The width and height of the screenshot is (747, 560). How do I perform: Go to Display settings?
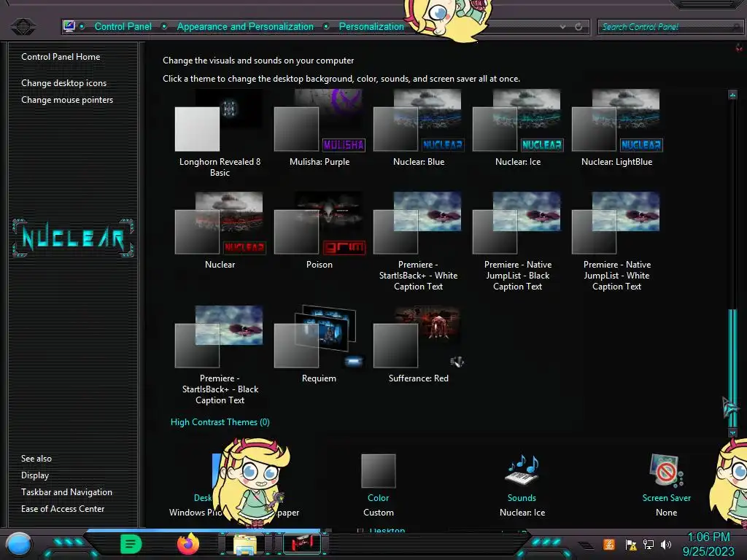pyautogui.click(x=35, y=475)
